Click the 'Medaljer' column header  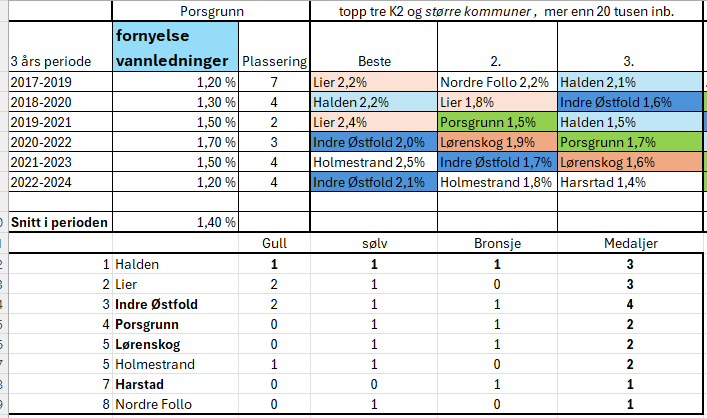pyautogui.click(x=630, y=243)
